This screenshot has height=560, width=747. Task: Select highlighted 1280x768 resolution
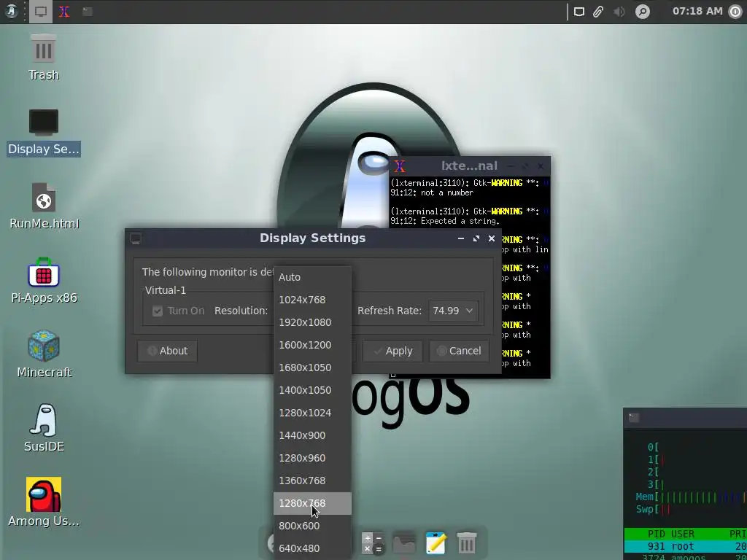click(312, 503)
